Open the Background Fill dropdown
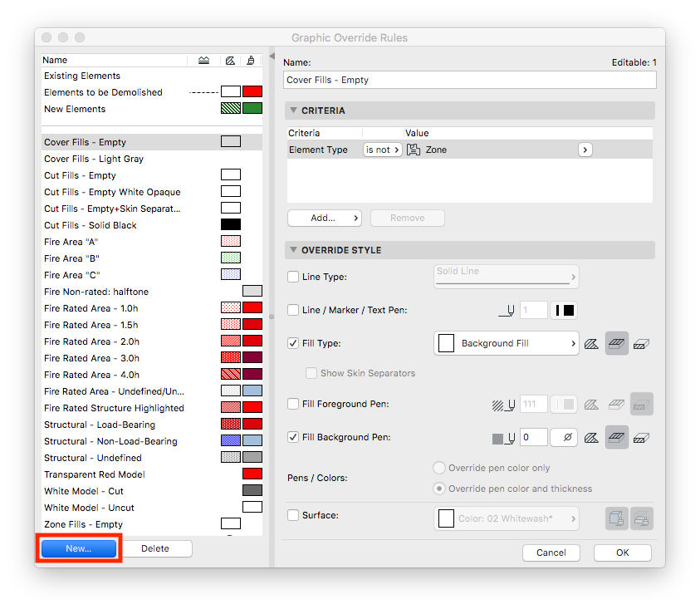This screenshot has height=609, width=700. (507, 343)
